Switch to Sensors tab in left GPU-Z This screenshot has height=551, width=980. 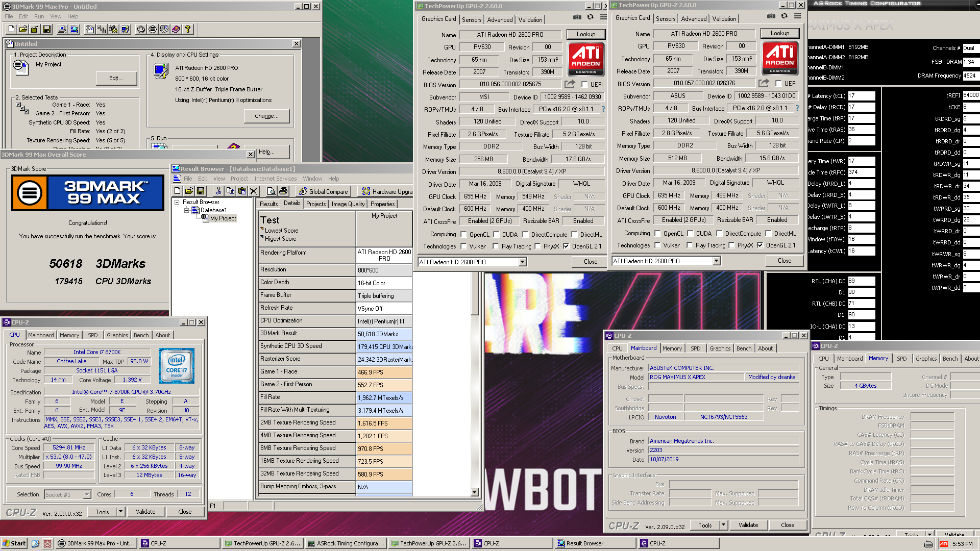[x=472, y=20]
